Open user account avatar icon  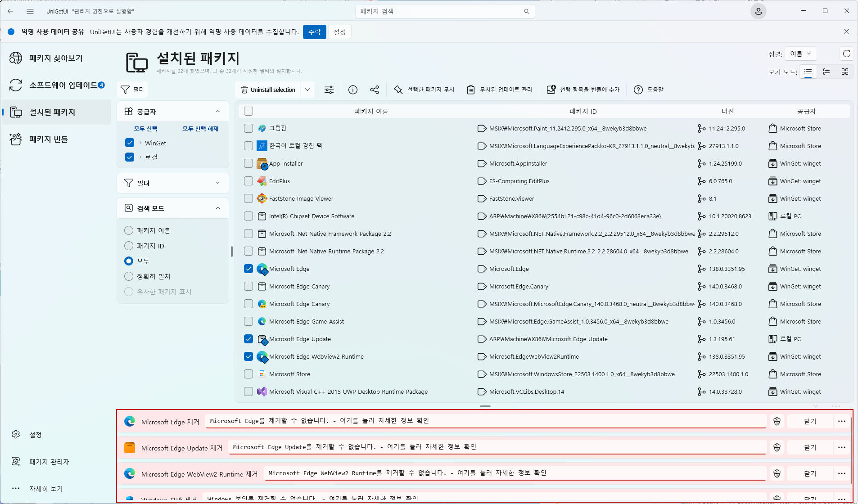click(759, 11)
